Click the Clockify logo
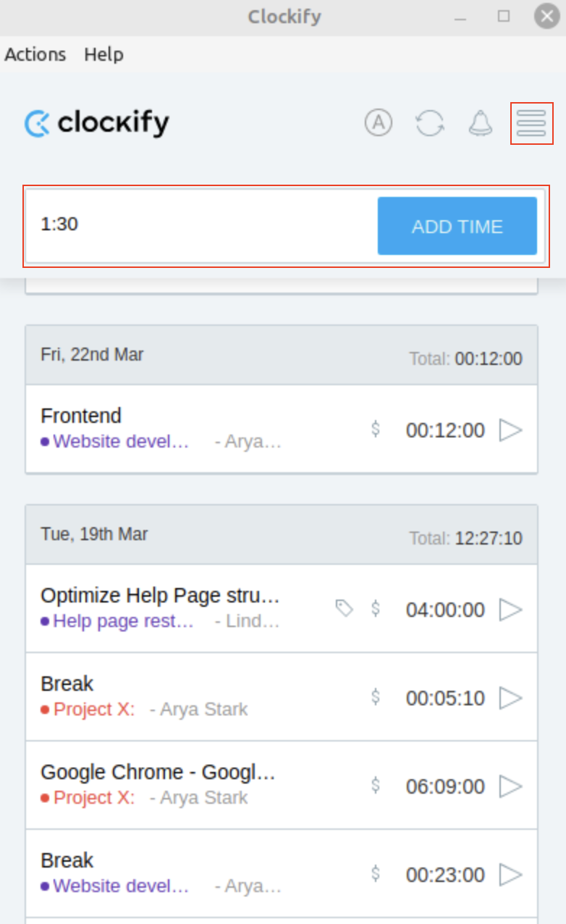Screen dimensions: 566x924 tap(96, 124)
